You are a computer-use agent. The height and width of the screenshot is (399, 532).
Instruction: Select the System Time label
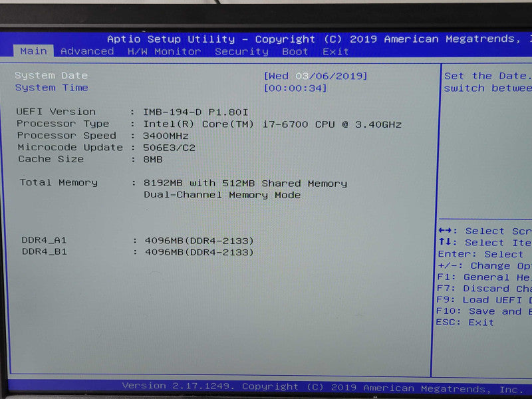click(x=52, y=88)
